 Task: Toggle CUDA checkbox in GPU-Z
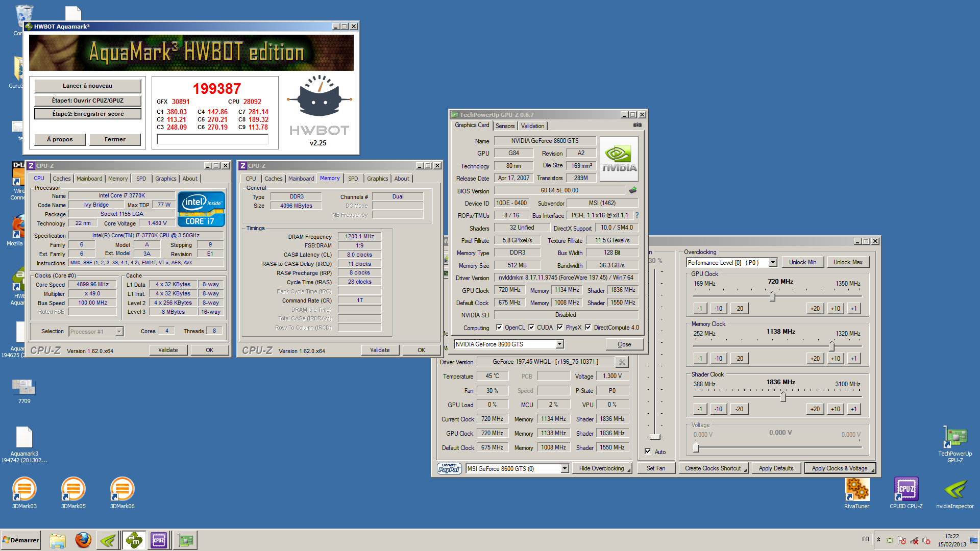click(x=531, y=328)
